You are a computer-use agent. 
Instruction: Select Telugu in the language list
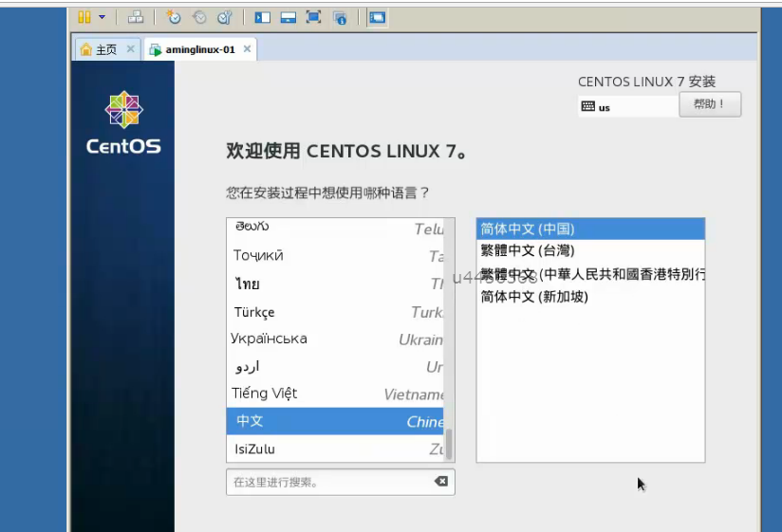point(335,228)
